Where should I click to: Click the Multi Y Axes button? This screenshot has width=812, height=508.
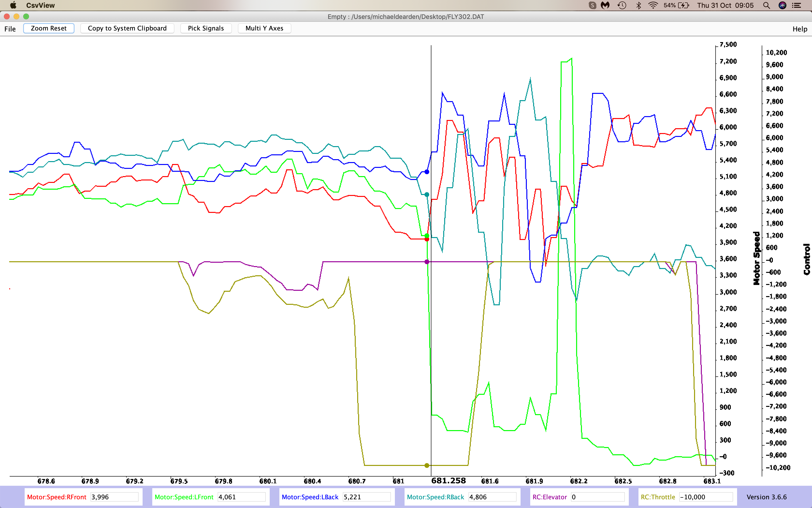coord(264,28)
